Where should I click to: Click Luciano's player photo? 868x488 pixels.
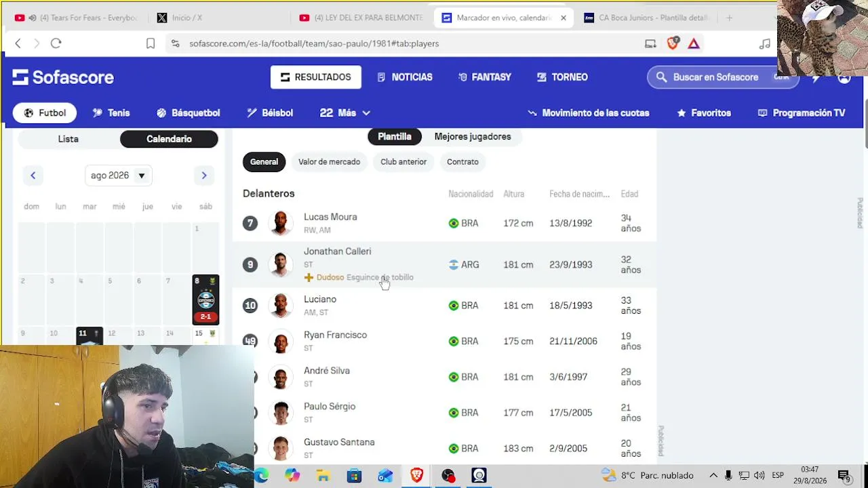[x=280, y=306]
